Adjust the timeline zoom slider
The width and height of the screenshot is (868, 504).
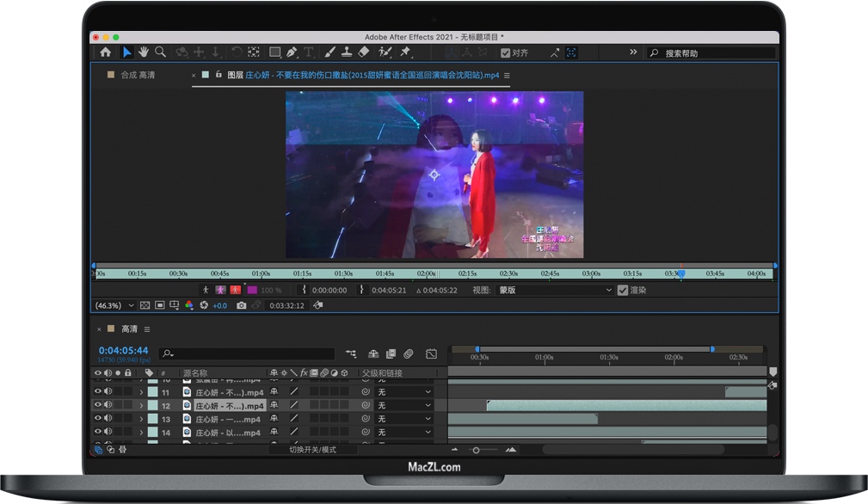(476, 450)
